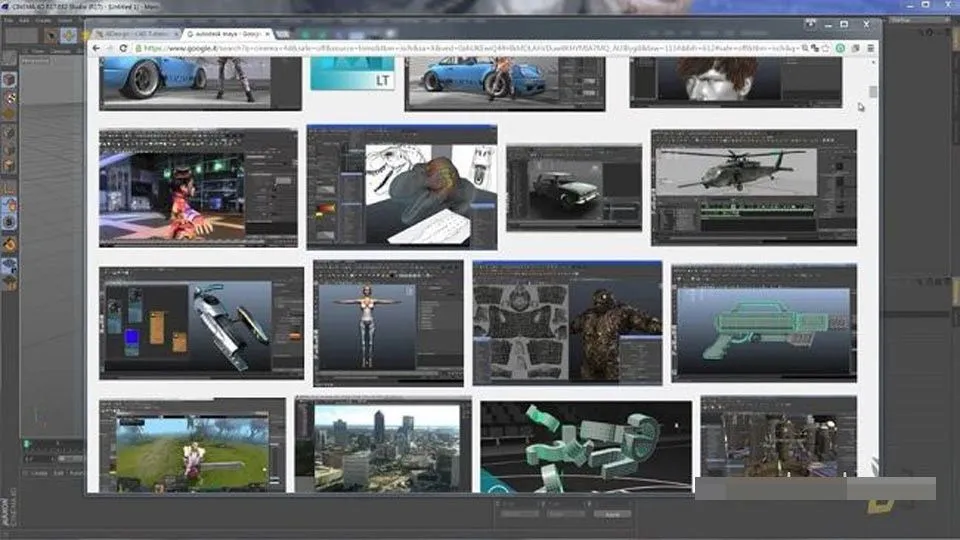Bookmark this page with the star icon
The image size is (960, 540).
tap(825, 47)
